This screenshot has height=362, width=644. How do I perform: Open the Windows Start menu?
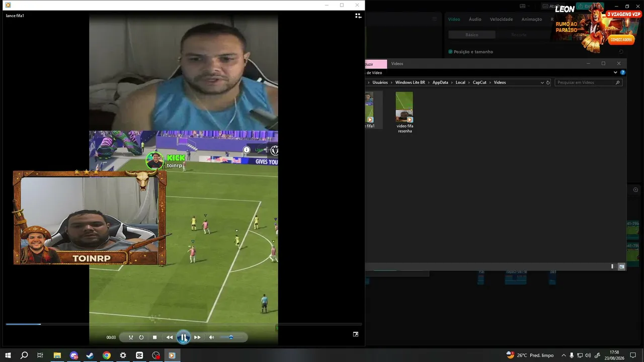[8, 355]
